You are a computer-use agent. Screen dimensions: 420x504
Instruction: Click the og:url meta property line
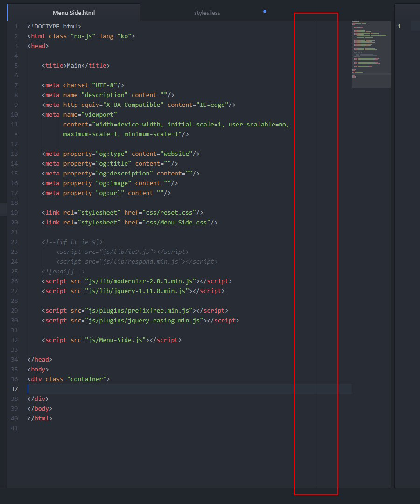[x=106, y=193]
